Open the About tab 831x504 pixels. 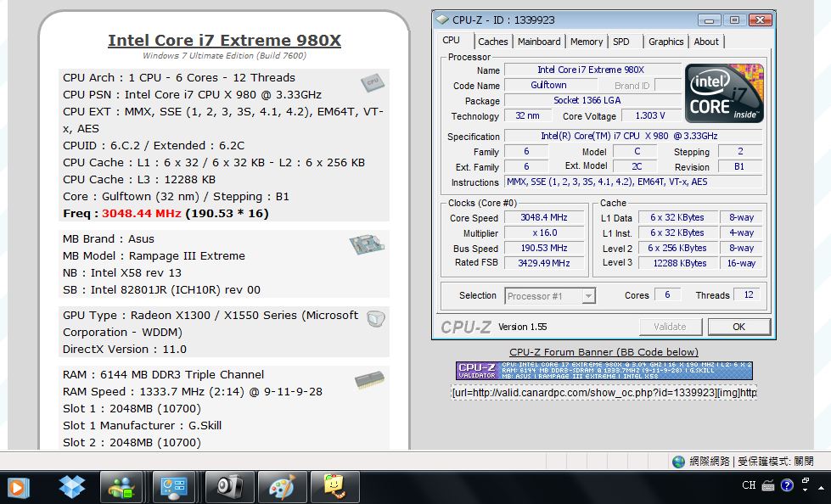706,42
